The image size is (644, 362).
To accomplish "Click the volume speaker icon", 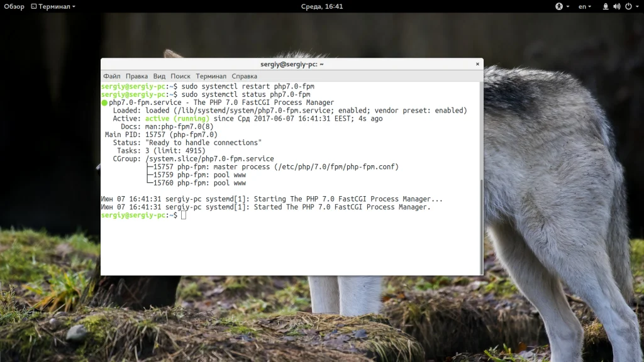I will point(617,6).
